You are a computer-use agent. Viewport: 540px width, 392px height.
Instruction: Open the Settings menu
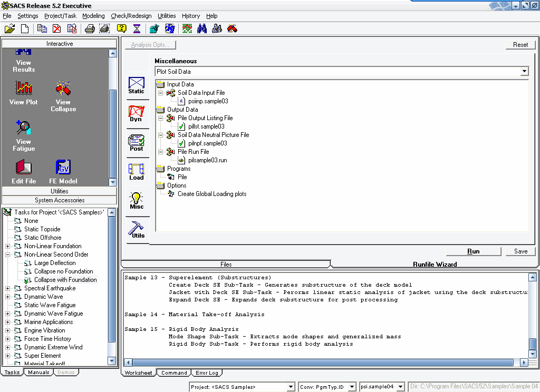pyautogui.click(x=28, y=16)
